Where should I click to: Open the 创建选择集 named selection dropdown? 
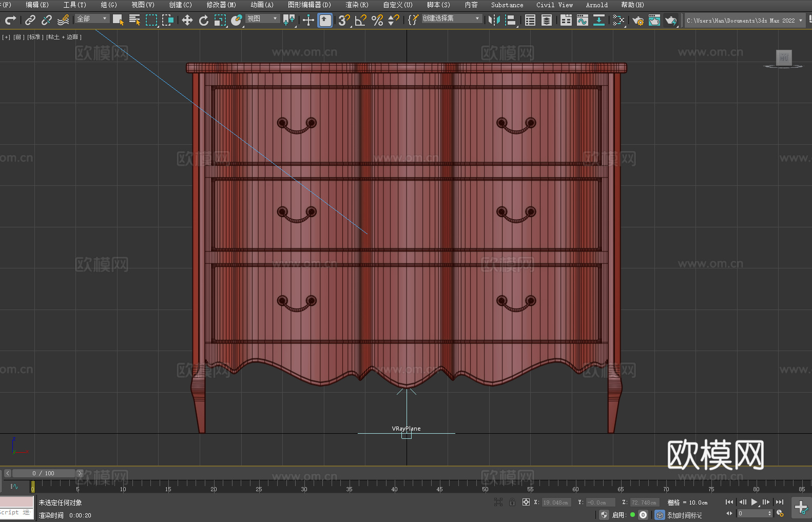point(452,18)
